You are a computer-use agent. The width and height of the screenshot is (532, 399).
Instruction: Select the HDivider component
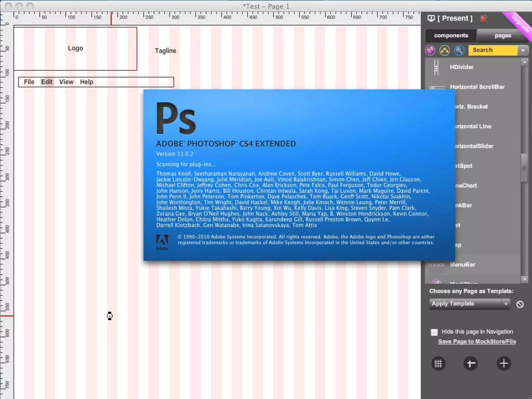(x=462, y=67)
